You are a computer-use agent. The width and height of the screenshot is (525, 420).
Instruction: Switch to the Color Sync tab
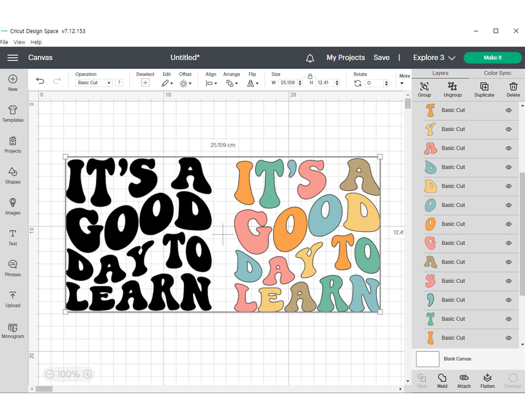click(497, 73)
